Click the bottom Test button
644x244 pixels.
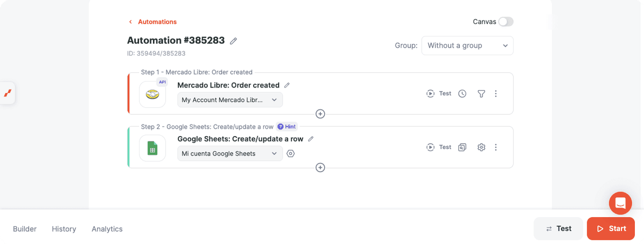(x=558, y=228)
